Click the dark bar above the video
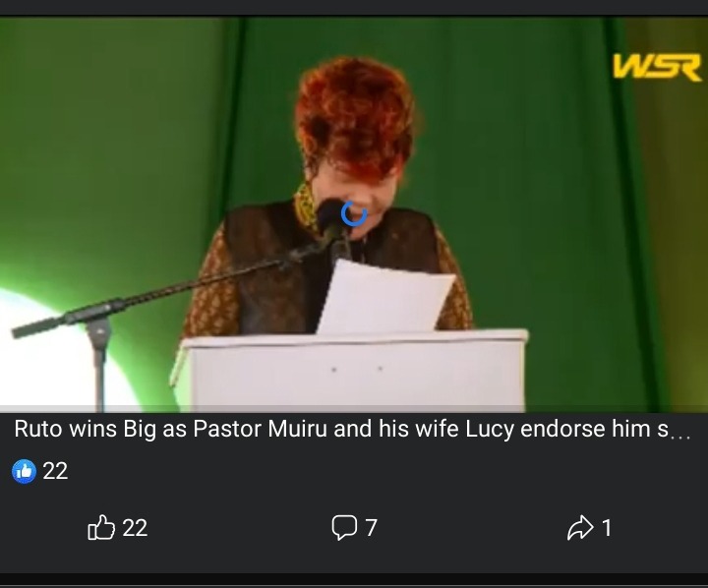This screenshot has width=708, height=588. 354,8
